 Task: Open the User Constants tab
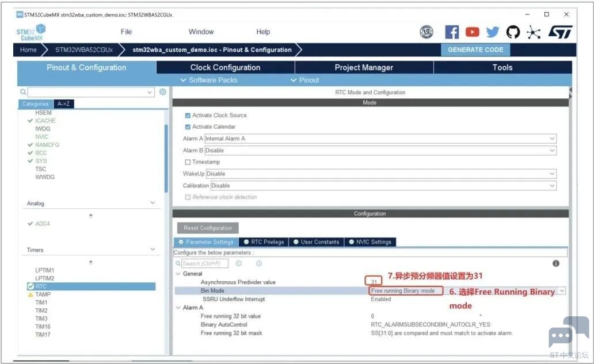tap(317, 242)
